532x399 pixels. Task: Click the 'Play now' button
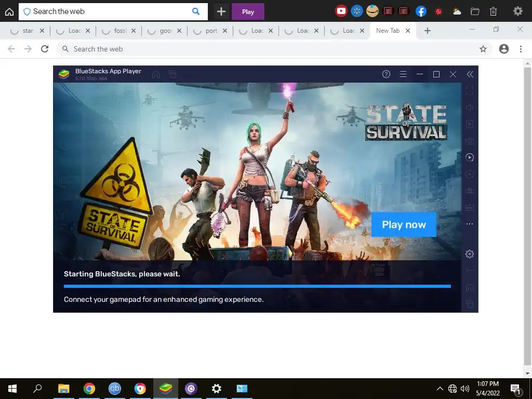(x=404, y=224)
